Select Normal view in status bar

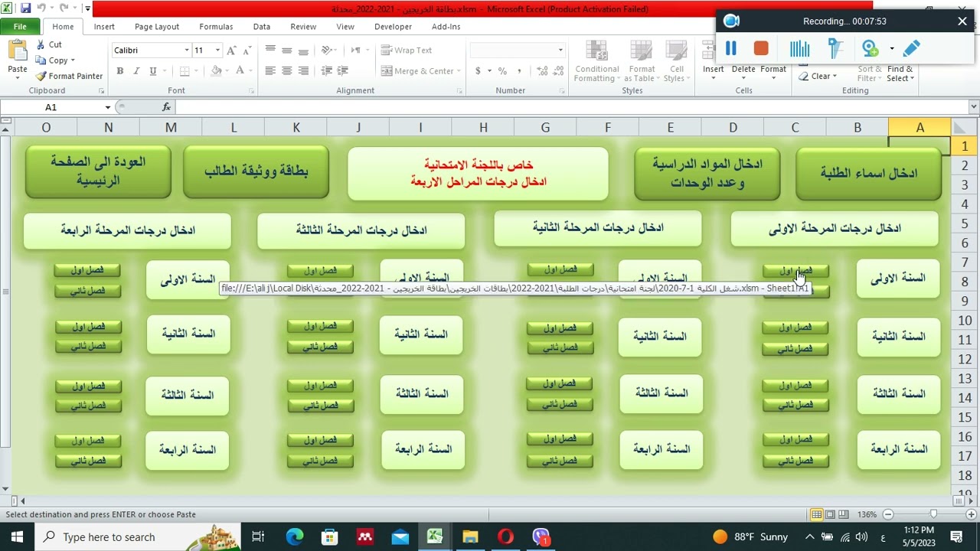[817, 514]
